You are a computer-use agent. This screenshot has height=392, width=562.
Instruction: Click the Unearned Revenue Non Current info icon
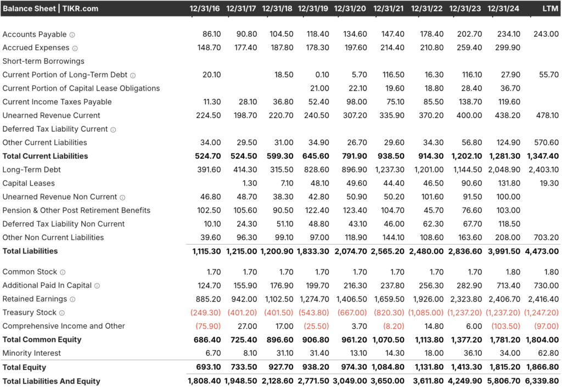coord(122,197)
